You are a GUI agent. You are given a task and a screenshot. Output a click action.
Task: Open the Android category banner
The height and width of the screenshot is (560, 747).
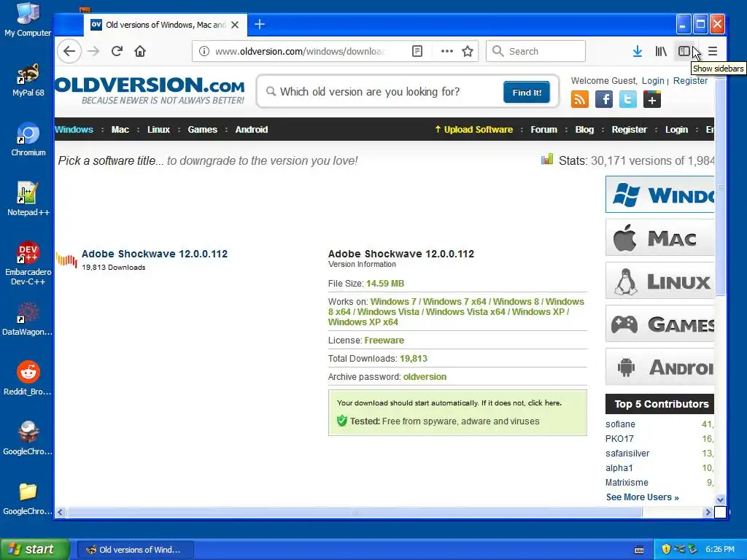click(x=659, y=367)
